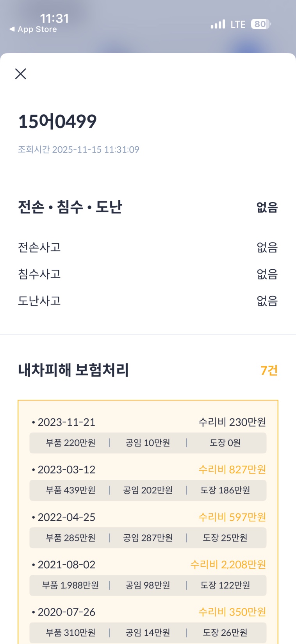Tap the battery level indicator
This screenshot has width=296, height=644.
click(260, 24)
